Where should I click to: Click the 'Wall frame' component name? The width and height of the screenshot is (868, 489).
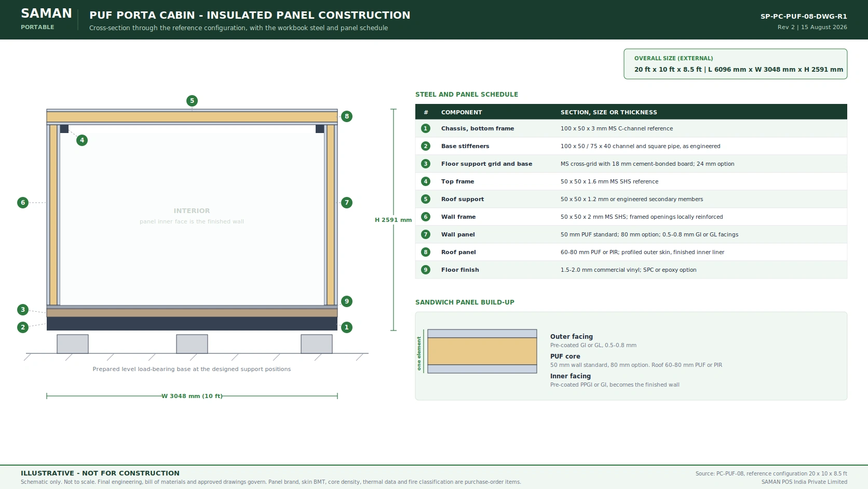click(458, 217)
